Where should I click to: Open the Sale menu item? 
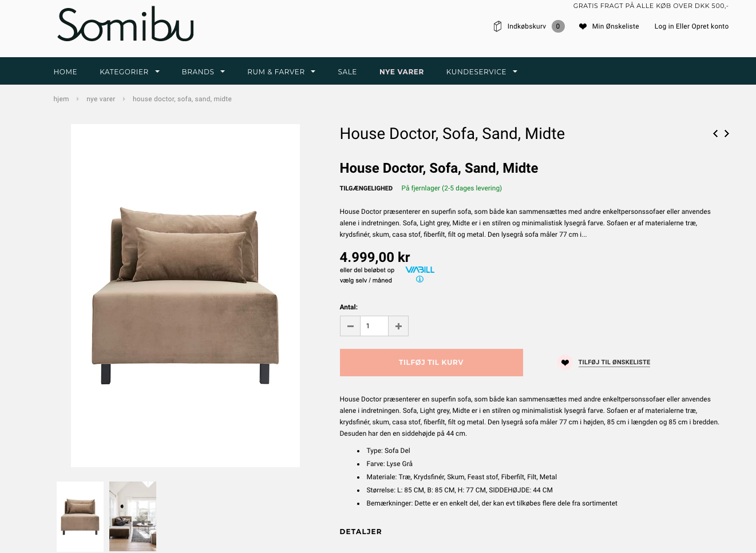click(x=347, y=71)
